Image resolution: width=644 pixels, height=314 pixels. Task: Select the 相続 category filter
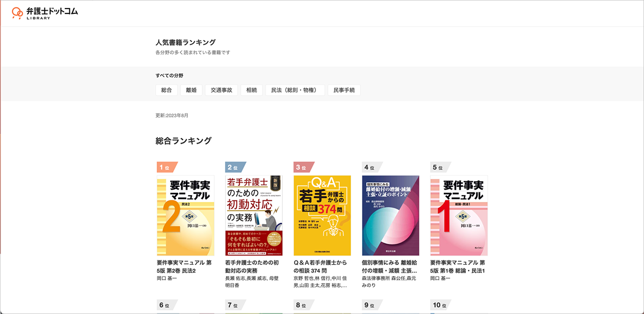[x=251, y=89]
